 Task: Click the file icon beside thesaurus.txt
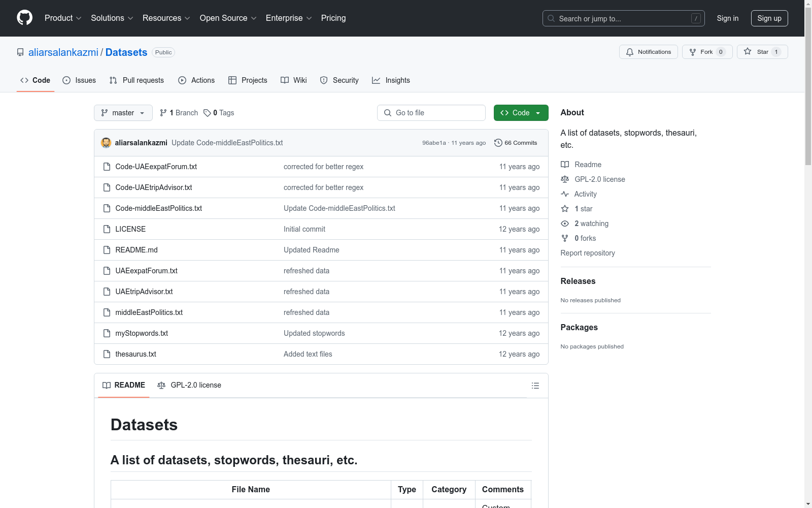(107, 354)
